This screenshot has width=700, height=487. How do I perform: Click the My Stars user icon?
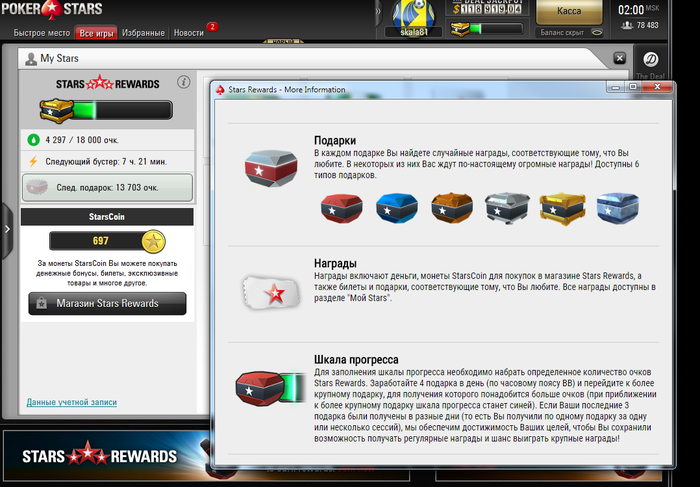(31, 59)
